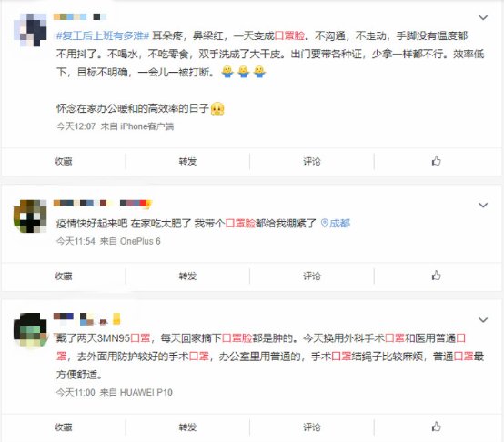This screenshot has width=504, height=442.
Task: Click 评论 under the first post
Action: [312, 161]
